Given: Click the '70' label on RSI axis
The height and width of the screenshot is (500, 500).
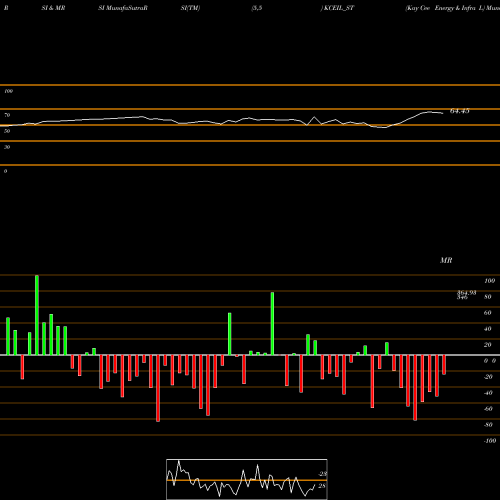Looking at the screenshot, I should coord(7,115).
